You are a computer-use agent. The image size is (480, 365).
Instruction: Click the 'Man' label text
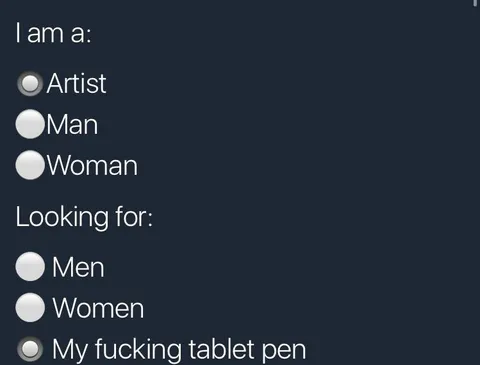tap(72, 125)
